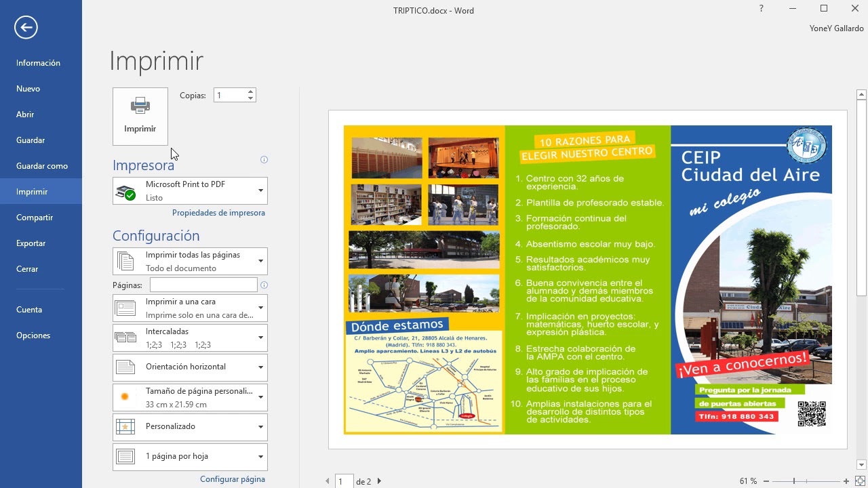The height and width of the screenshot is (488, 868).
Task: Expand the 1 página por hoja dropdown
Action: point(190,457)
